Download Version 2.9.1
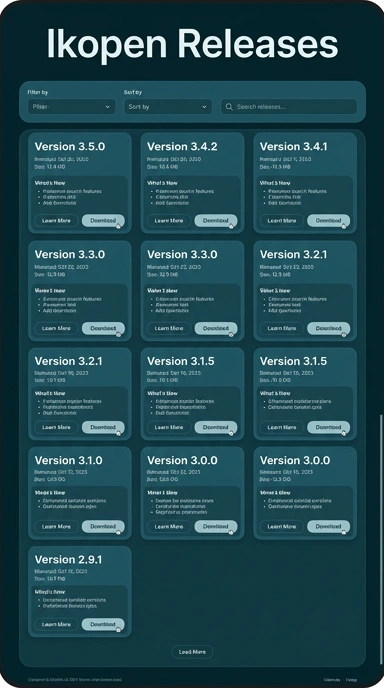Viewport: 384px width, 688px height. [103, 624]
